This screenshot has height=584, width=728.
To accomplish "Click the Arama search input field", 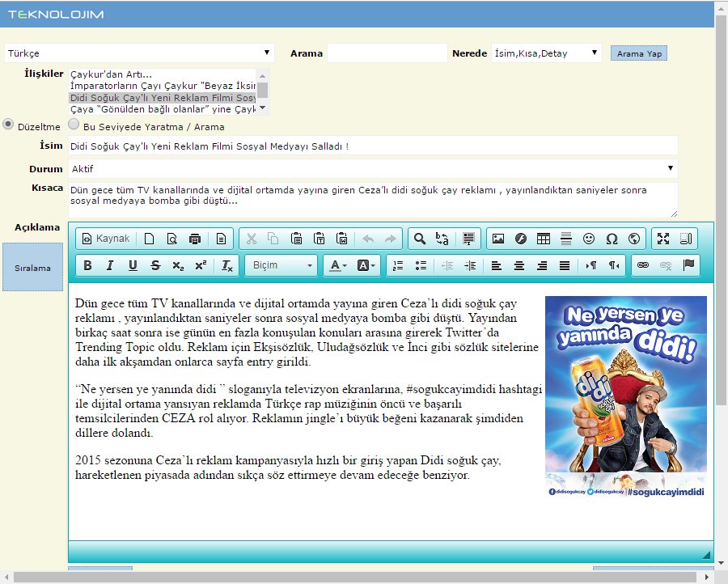I will point(387,53).
